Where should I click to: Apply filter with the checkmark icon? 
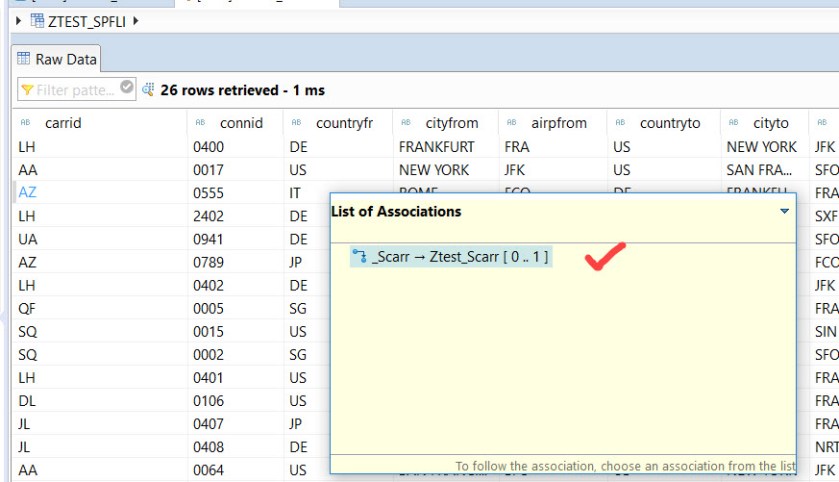[127, 87]
